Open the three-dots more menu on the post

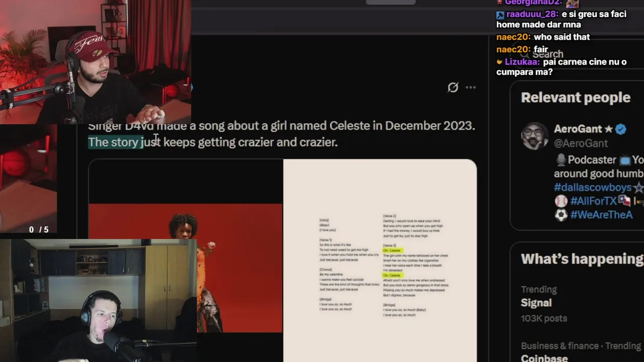470,87
